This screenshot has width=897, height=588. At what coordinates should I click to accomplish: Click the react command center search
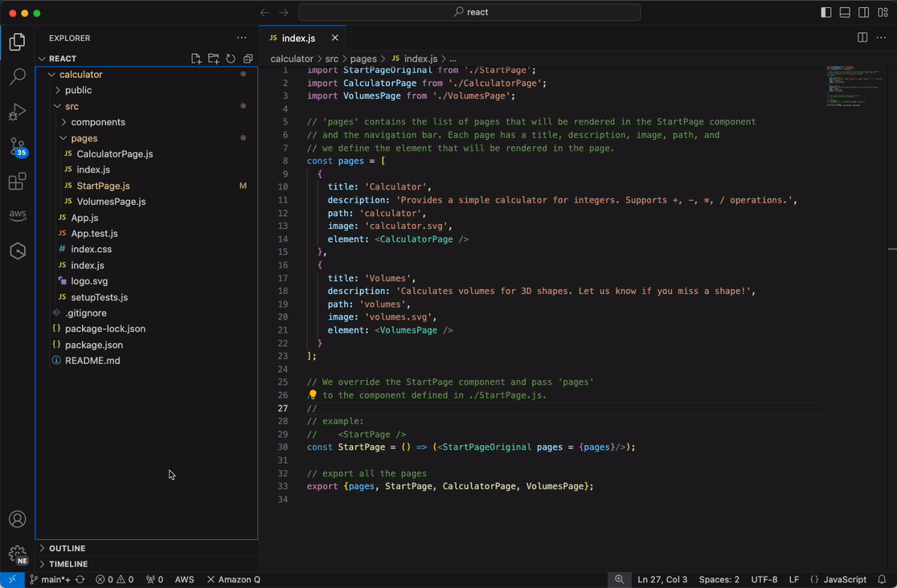point(469,12)
